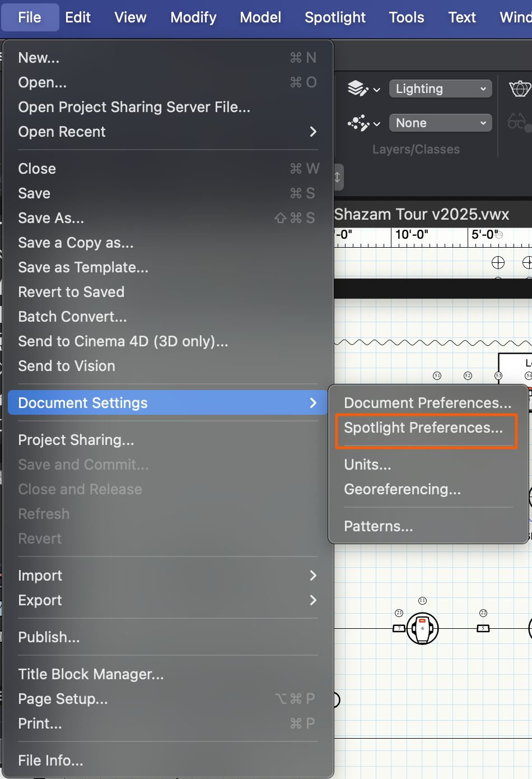Open the Modify menu
Screen dimensions: 532x779
point(193,17)
